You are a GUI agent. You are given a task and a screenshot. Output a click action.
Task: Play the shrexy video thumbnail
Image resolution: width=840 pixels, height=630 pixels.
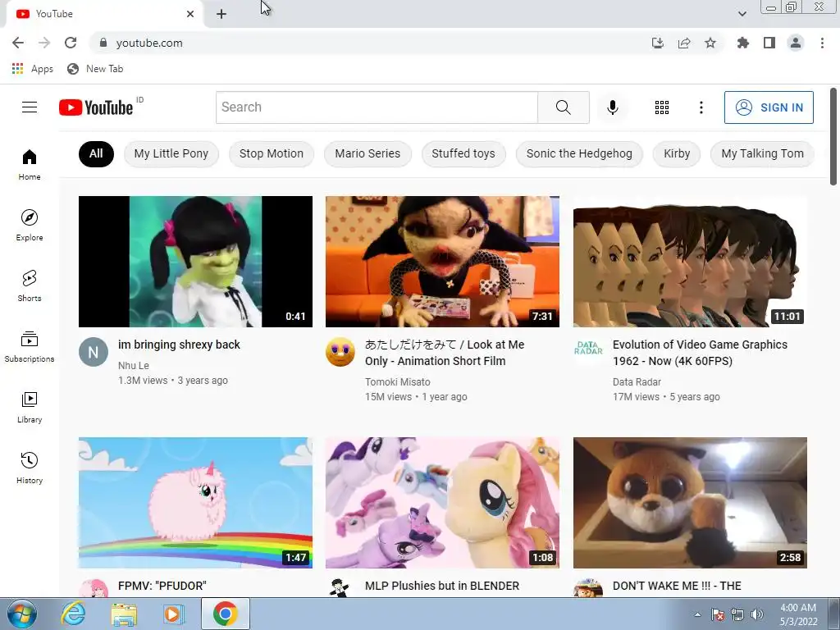point(195,262)
